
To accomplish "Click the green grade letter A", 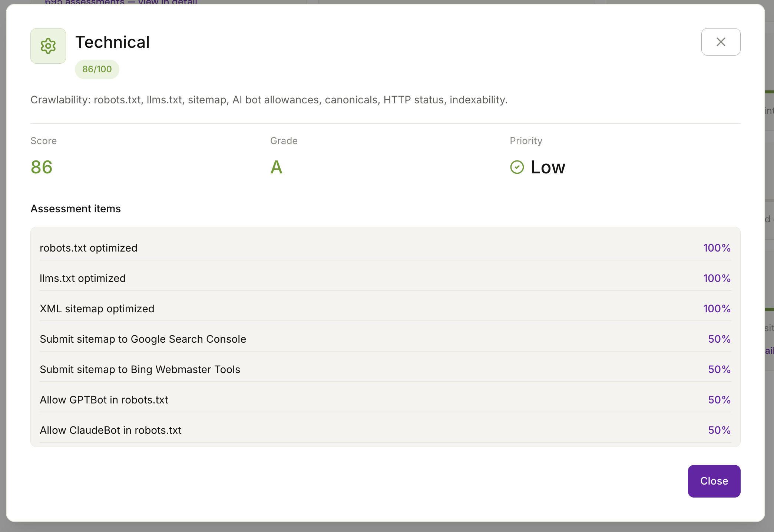I will (x=276, y=167).
